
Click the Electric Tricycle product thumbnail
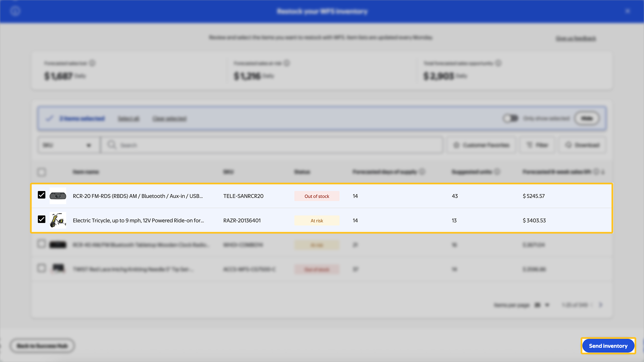(58, 220)
